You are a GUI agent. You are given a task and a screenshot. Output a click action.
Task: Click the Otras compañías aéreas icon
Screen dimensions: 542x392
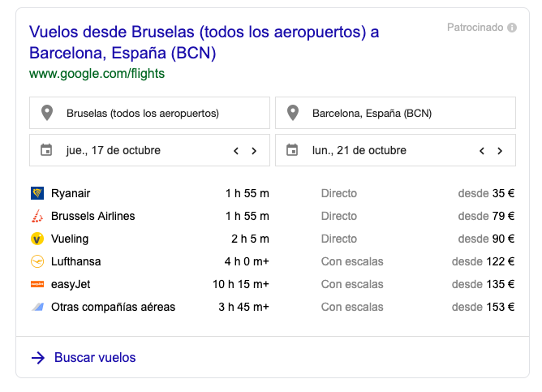click(37, 307)
